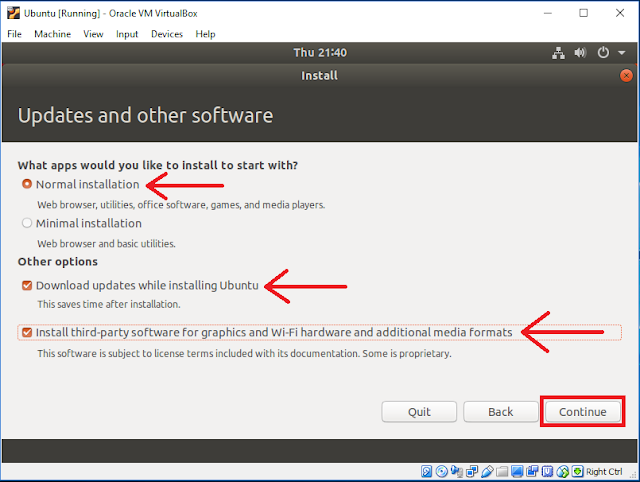640x482 pixels.
Task: Click the mouse integration icon in status bar
Action: [562, 472]
